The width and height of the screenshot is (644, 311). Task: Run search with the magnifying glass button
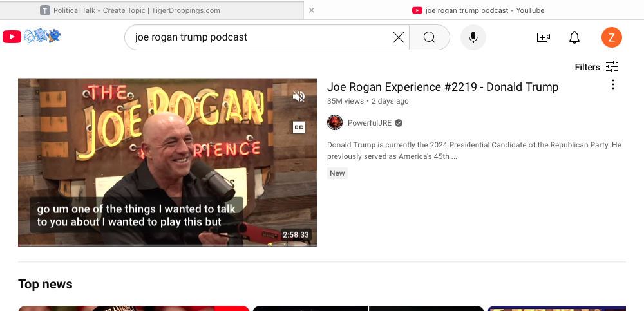(x=429, y=37)
